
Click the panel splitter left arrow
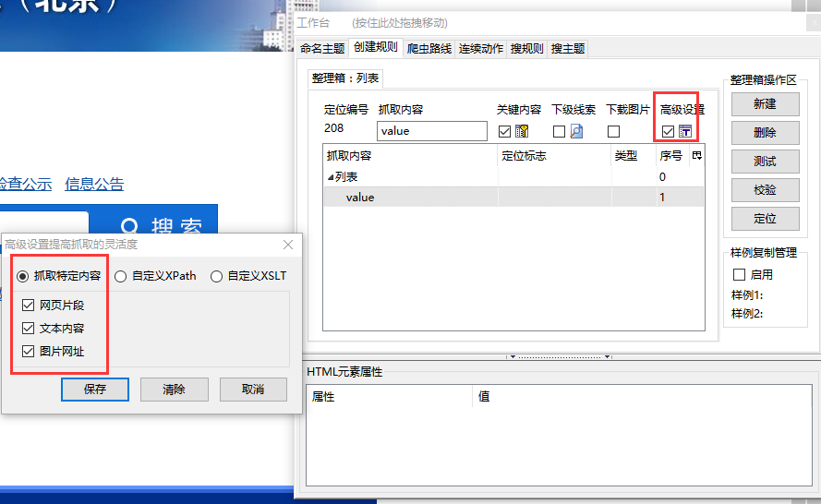513,357
